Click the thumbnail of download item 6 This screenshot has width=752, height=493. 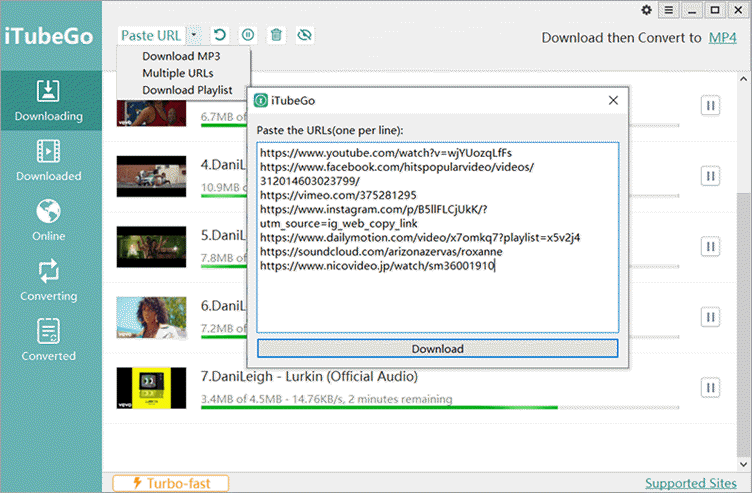[x=152, y=317]
